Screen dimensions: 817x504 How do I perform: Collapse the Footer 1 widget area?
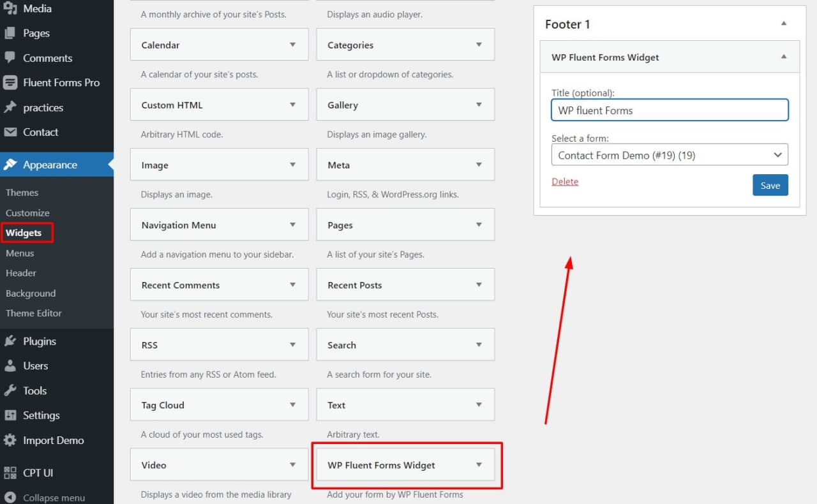[784, 24]
